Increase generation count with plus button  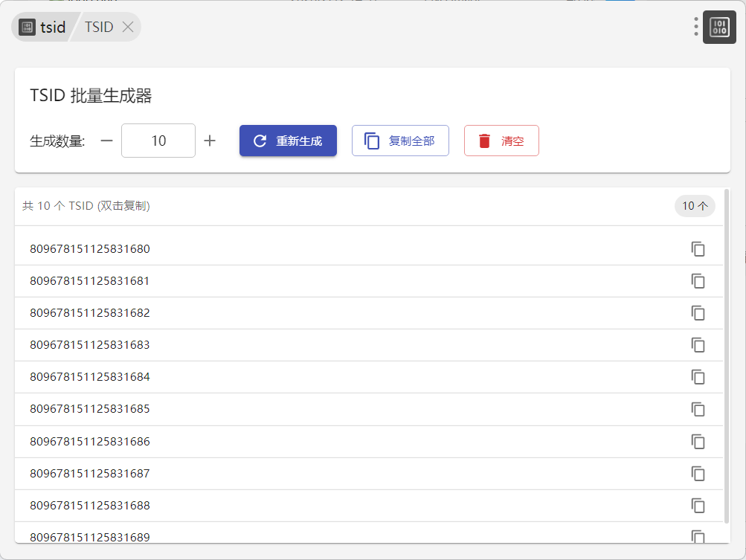point(210,141)
